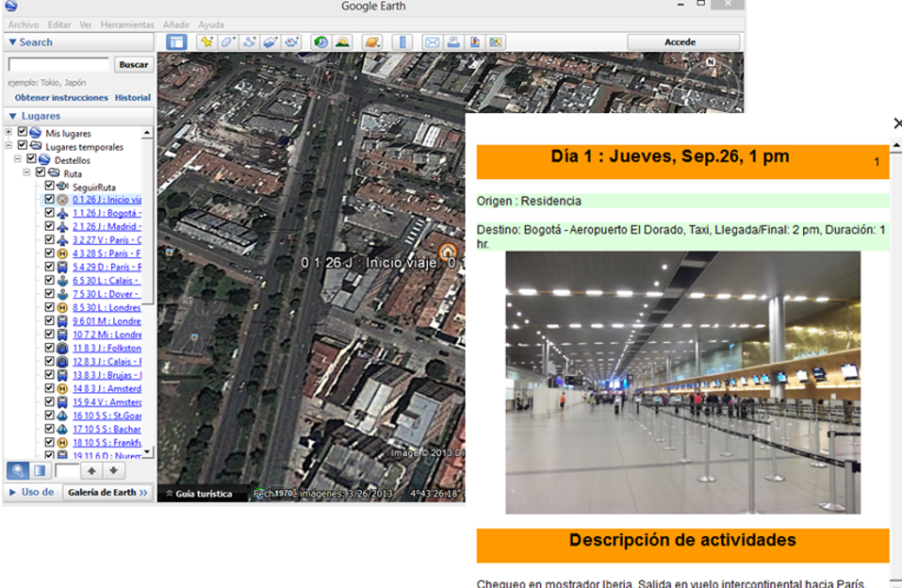Add a placemark with the pushpin icon

click(x=205, y=42)
